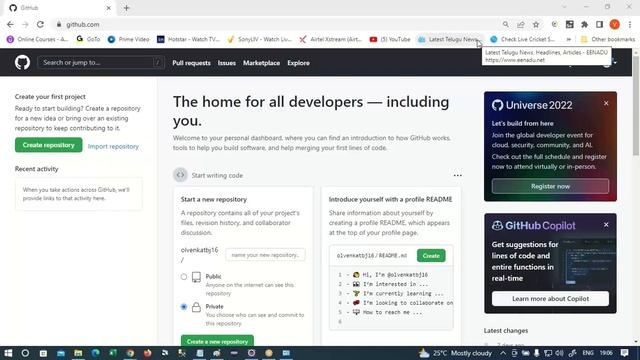Screen dimensions: 640x360
Task: Click the GitHub Octocat logo in header
Action: click(22, 62)
